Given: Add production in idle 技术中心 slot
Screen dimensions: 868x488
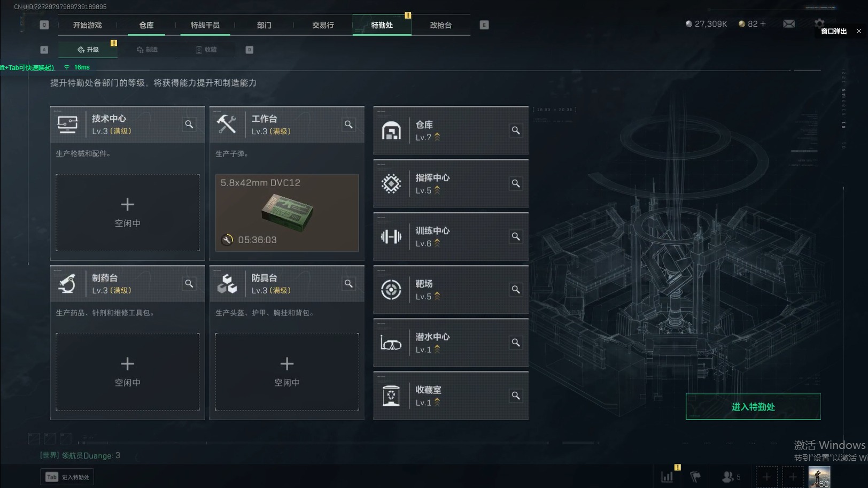Looking at the screenshot, I should 127,212.
